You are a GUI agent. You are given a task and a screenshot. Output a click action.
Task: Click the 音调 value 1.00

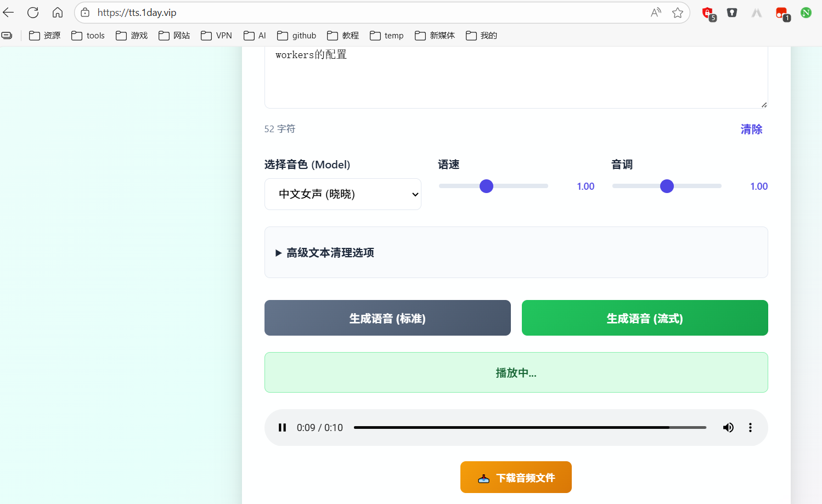pyautogui.click(x=759, y=186)
